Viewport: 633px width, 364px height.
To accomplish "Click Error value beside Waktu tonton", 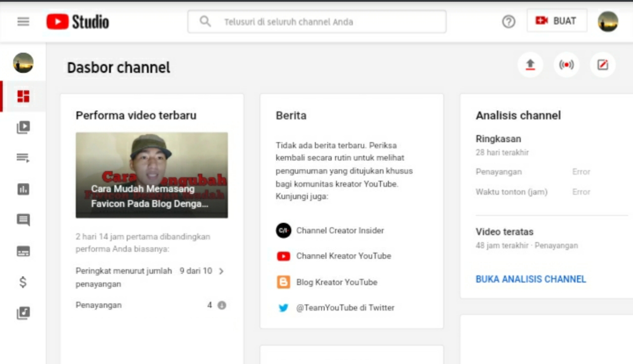I will (x=581, y=192).
